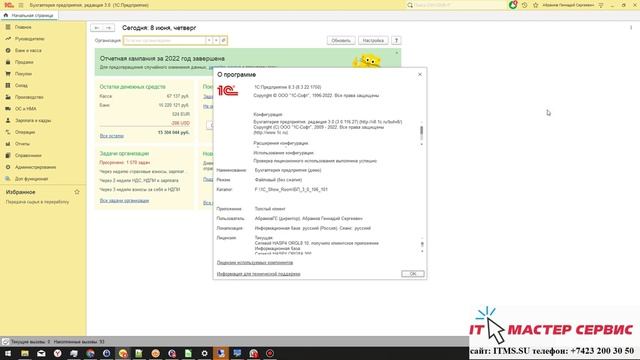Click the current calls status bar icon

(x=5, y=342)
